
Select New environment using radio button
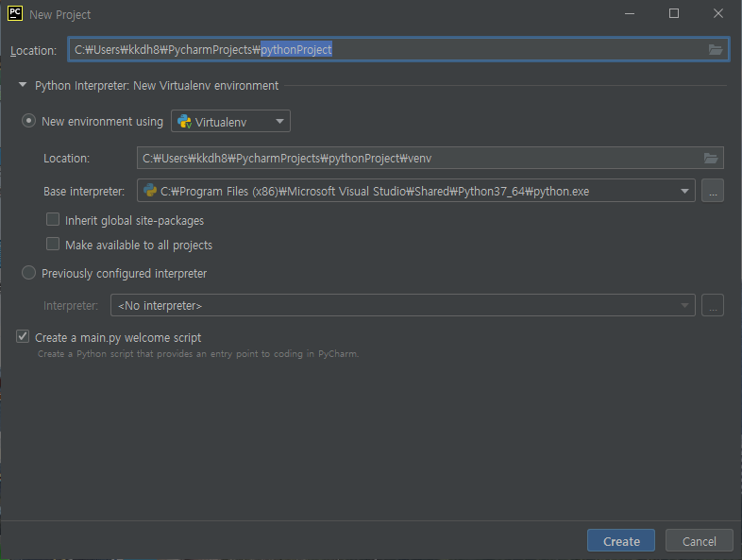28,121
